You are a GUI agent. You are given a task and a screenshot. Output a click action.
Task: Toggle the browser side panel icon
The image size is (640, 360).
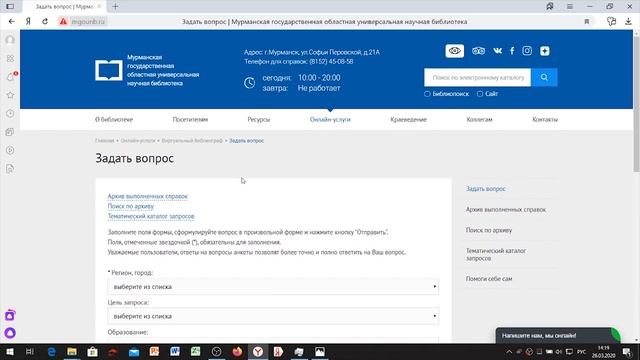point(10,7)
